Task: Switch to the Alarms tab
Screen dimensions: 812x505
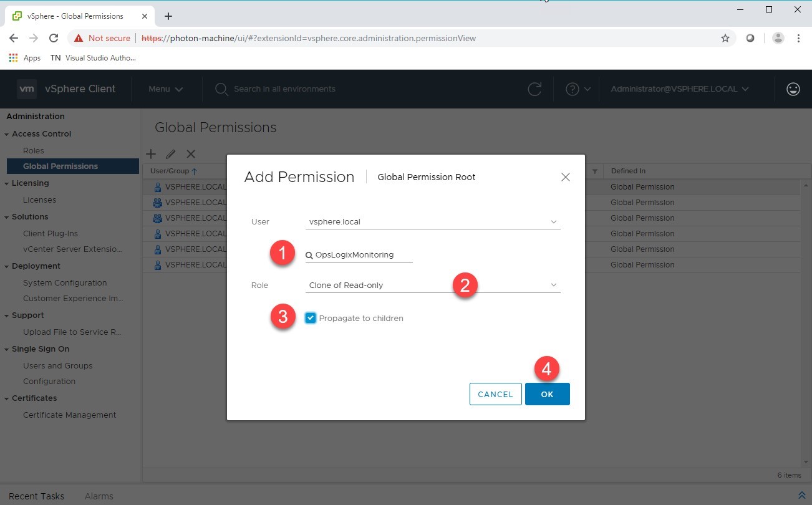Action: (99, 496)
